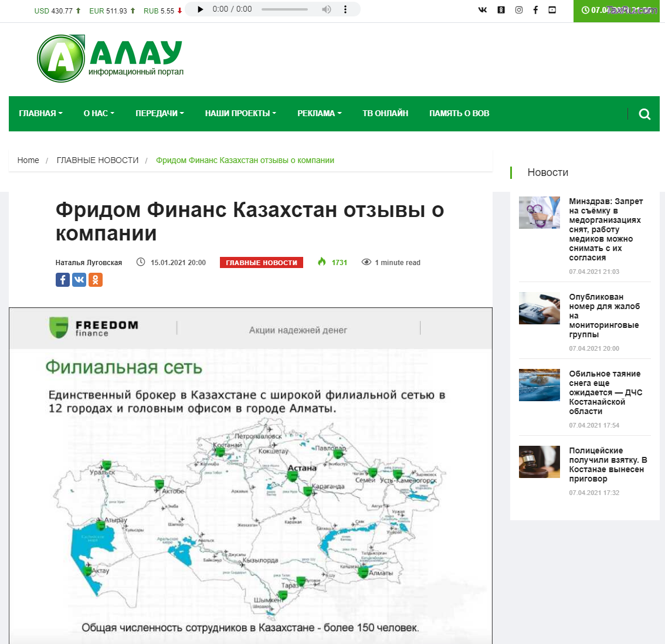665x644 pixels.
Task: Mute the audio player speaker
Action: click(326, 9)
